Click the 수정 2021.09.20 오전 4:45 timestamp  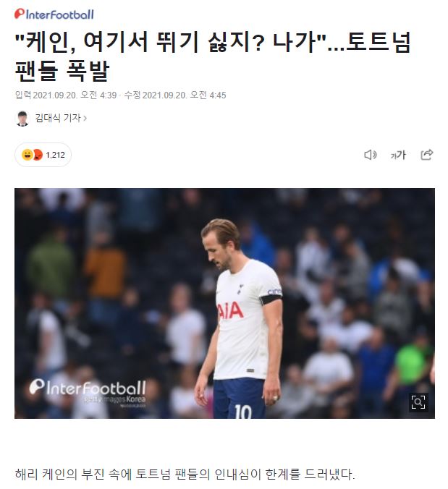[x=175, y=95]
